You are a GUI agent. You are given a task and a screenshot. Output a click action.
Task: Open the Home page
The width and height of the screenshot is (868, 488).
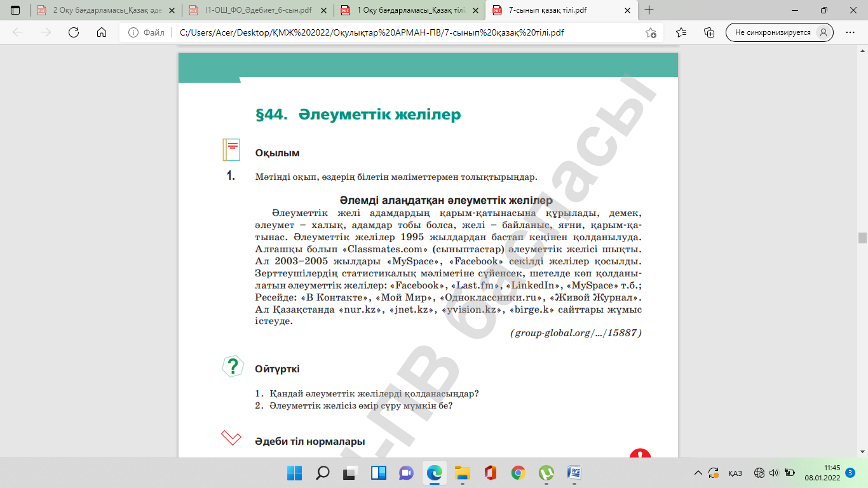tap(102, 32)
